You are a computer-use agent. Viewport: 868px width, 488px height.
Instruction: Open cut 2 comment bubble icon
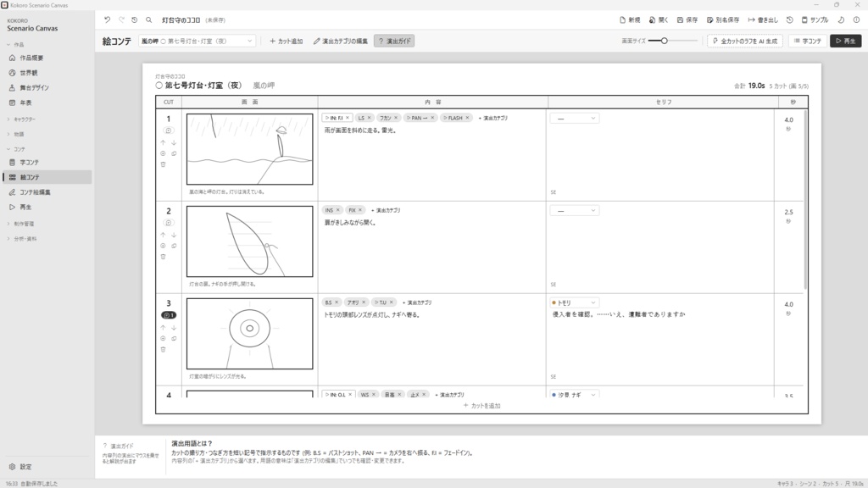pyautogui.click(x=169, y=223)
